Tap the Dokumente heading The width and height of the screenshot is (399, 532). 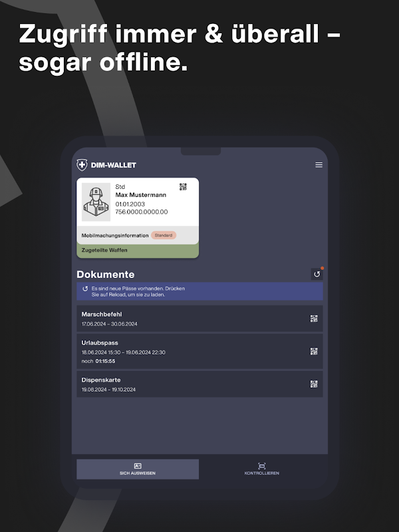point(106,274)
